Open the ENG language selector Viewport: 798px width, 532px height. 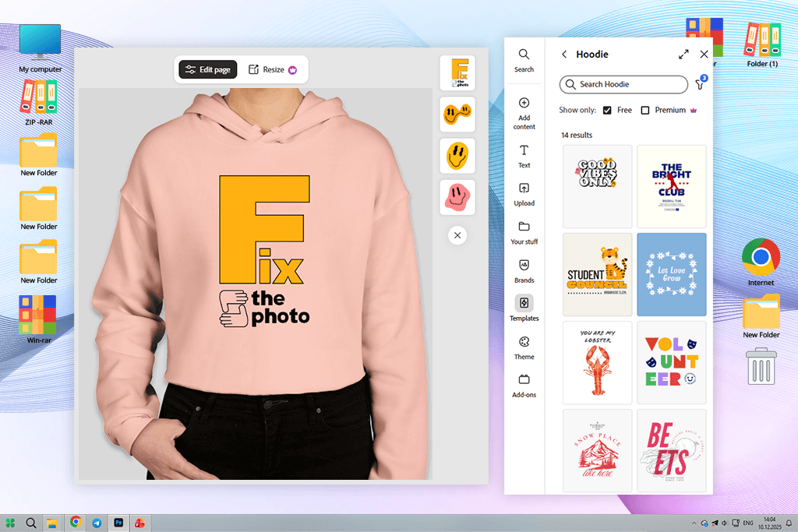(x=747, y=523)
